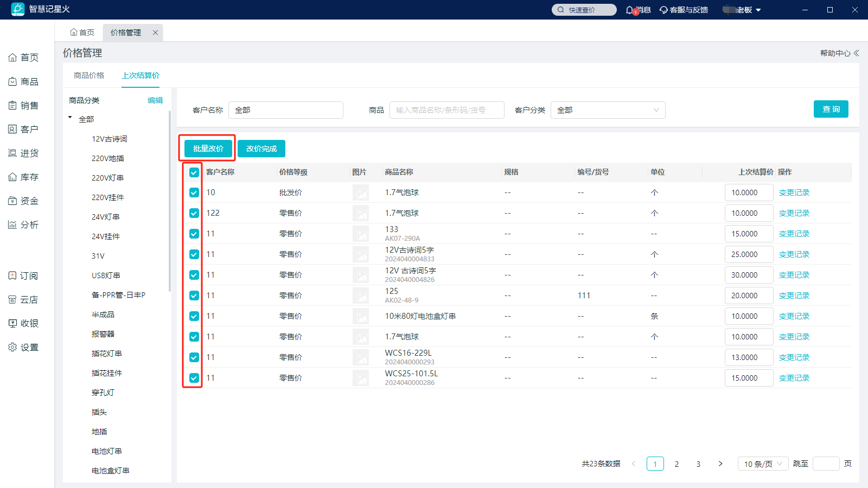Select USB灯串 category
Image resolution: width=868 pixels, height=488 pixels.
(x=106, y=275)
